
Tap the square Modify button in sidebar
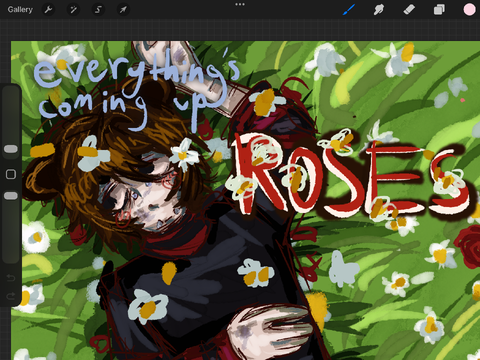(11, 174)
